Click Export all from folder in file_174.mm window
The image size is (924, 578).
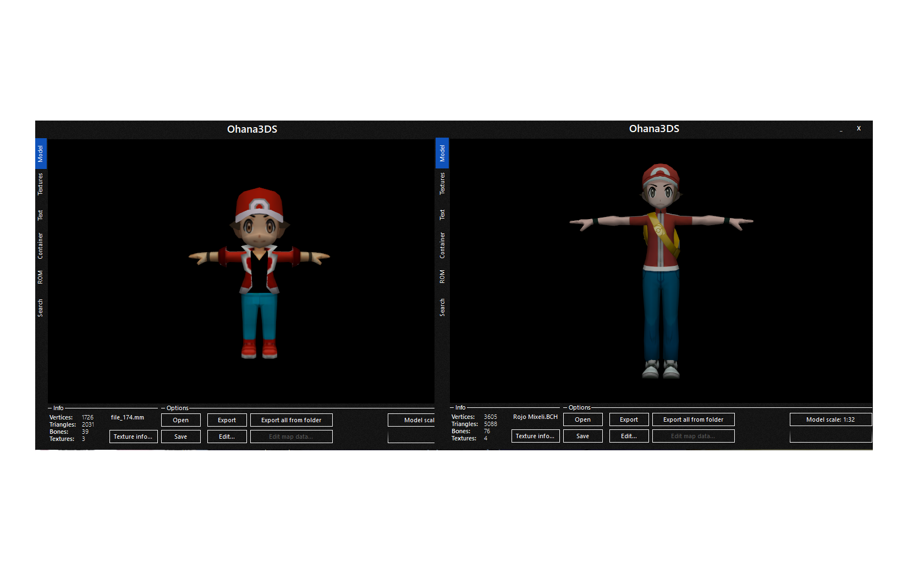coord(291,420)
